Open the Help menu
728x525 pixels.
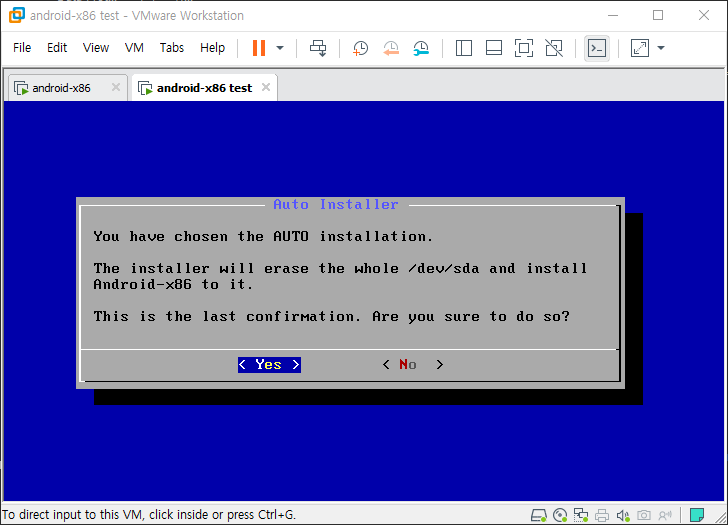(212, 48)
